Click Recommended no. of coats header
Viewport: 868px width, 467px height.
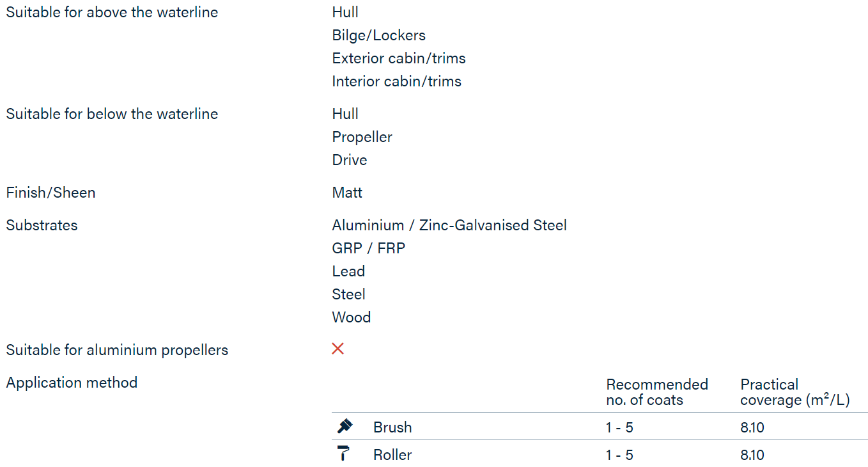point(657,392)
